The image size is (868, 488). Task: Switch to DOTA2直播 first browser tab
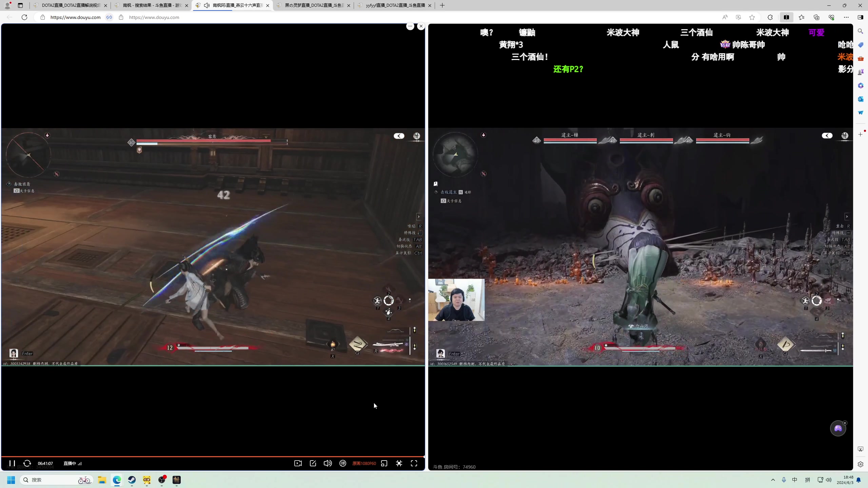(x=70, y=5)
